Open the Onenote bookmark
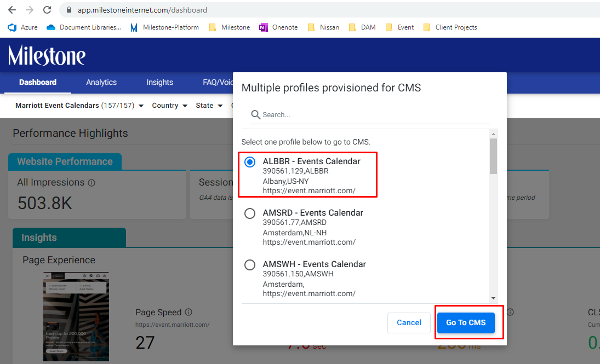 pos(278,27)
